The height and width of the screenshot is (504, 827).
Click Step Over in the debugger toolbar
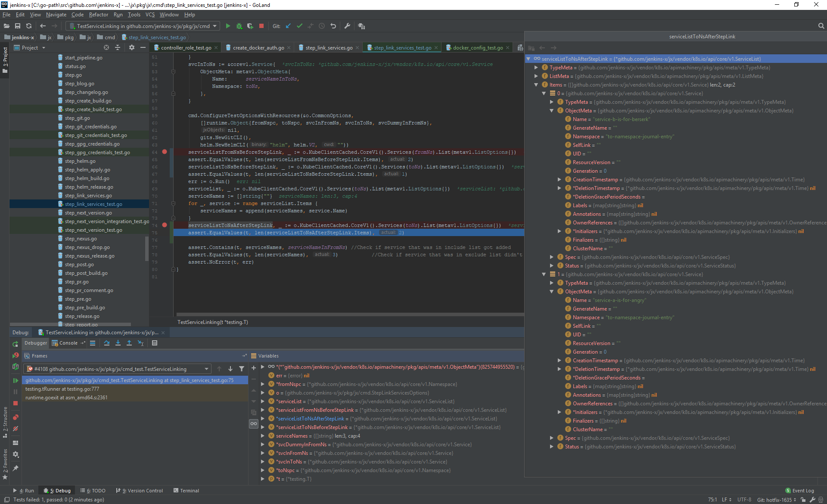(x=107, y=343)
